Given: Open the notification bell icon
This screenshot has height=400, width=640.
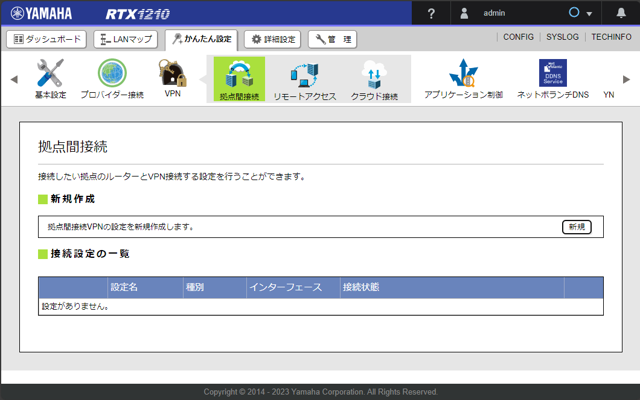Looking at the screenshot, I should pos(621,13).
